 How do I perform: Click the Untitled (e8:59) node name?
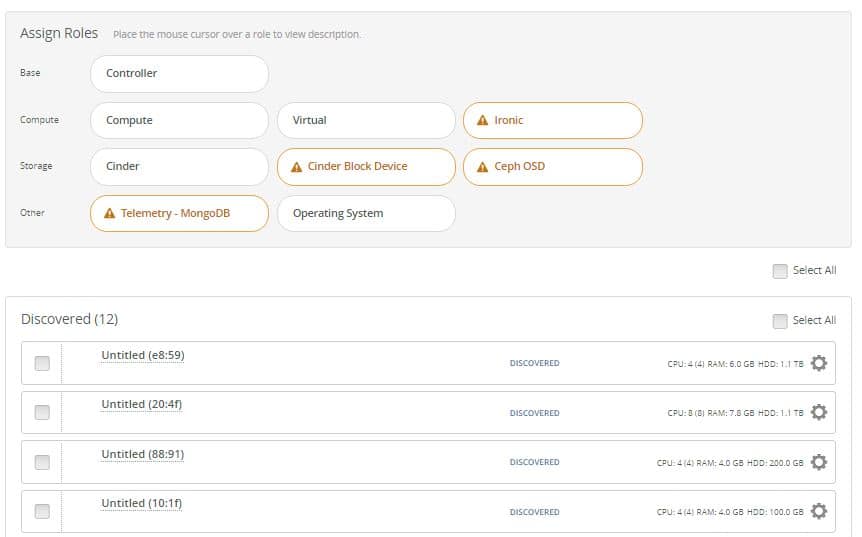pos(142,355)
